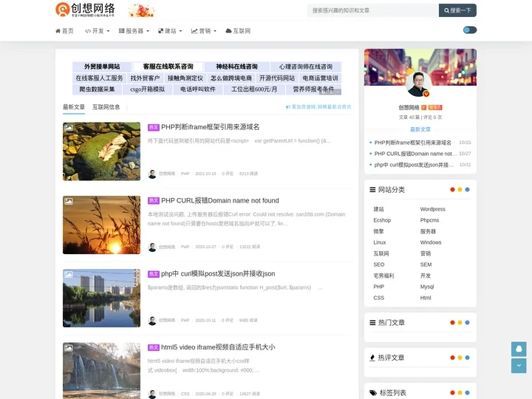Open the mossy rock leaf thumbnail
The image size is (532, 399).
tap(101, 151)
